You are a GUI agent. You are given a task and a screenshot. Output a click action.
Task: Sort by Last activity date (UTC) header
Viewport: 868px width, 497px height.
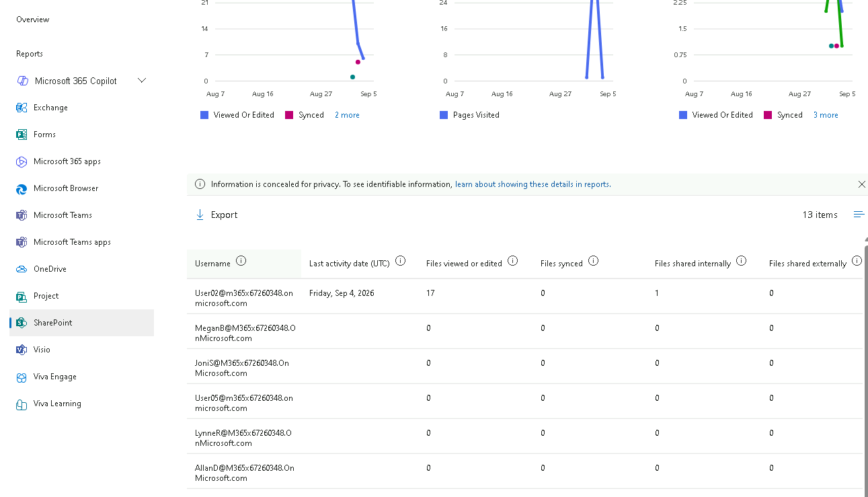[x=349, y=264]
